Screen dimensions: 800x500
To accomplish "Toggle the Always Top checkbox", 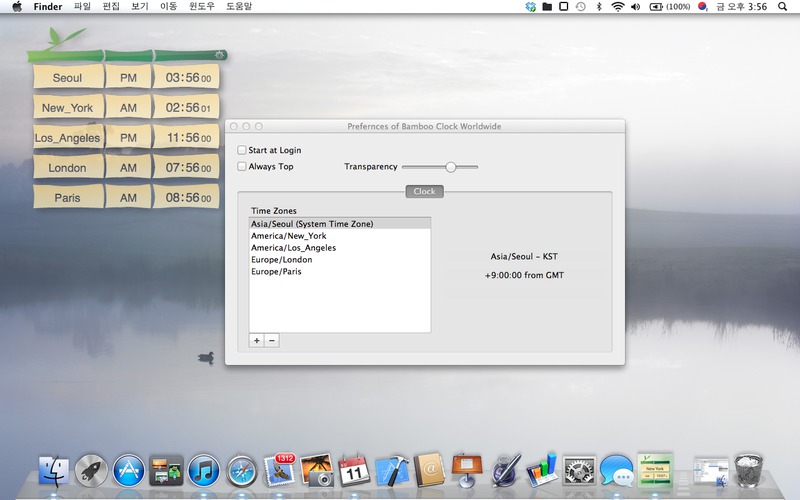I will [242, 167].
